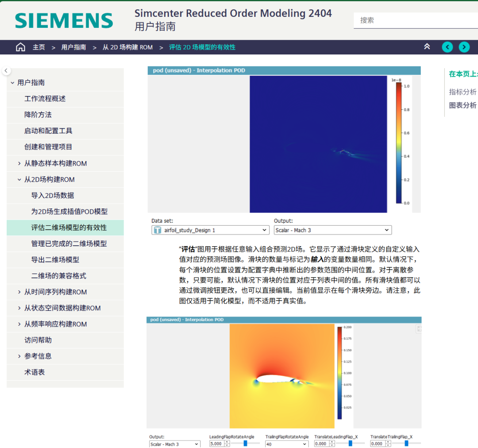Click the home icon in the breadcrumb bar

click(x=20, y=47)
